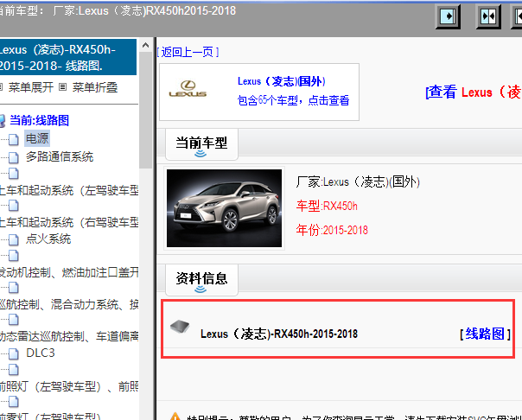522x420 pixels.
Task: Select 电源 in the tree
Action: click(37, 138)
